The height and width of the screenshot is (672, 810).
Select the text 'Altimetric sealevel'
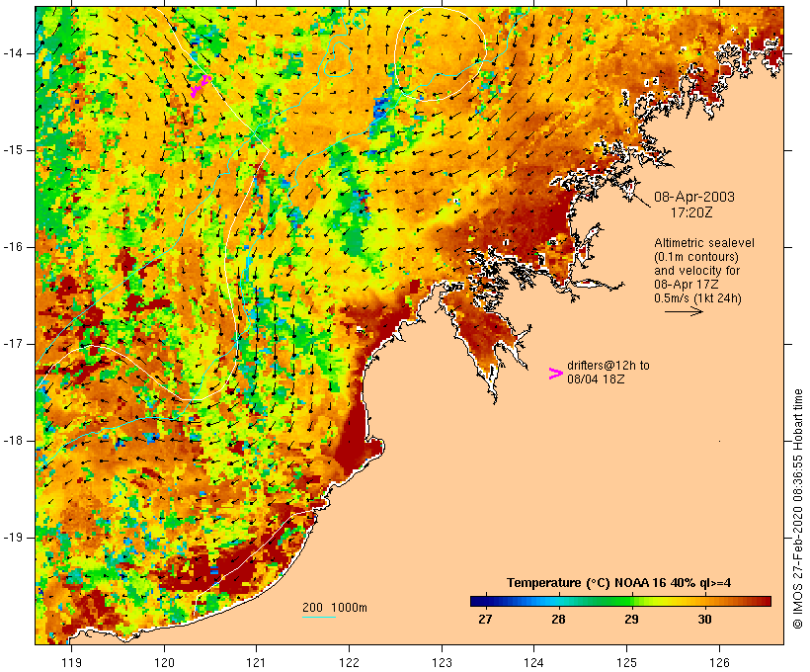[x=703, y=243]
